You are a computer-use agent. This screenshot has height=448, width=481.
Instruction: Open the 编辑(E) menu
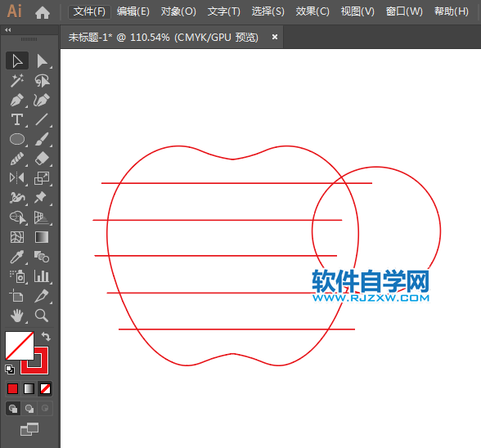(133, 12)
